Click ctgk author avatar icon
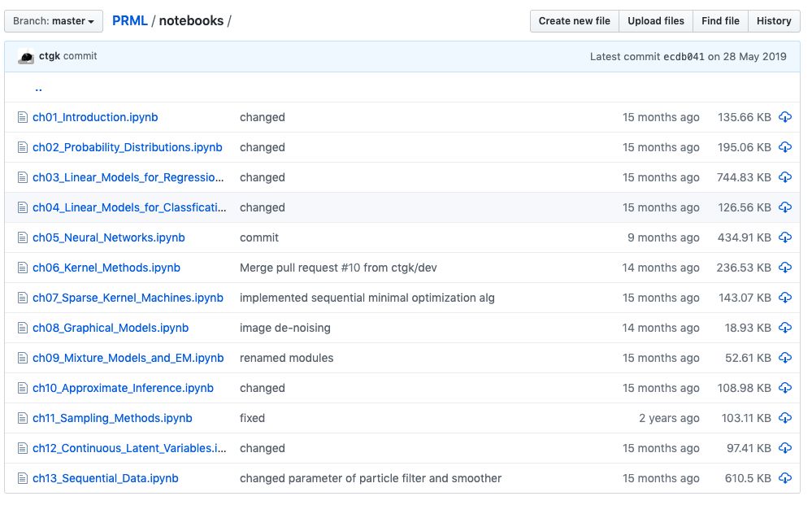The height and width of the screenshot is (505, 812). pos(26,57)
